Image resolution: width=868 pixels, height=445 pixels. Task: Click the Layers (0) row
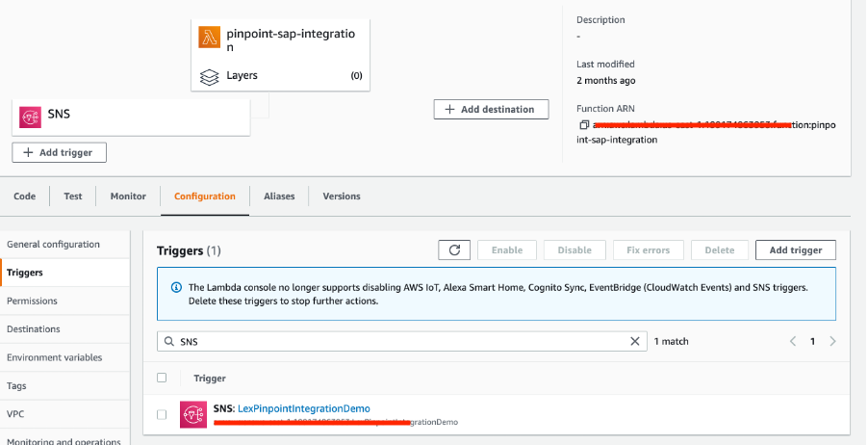point(280,76)
